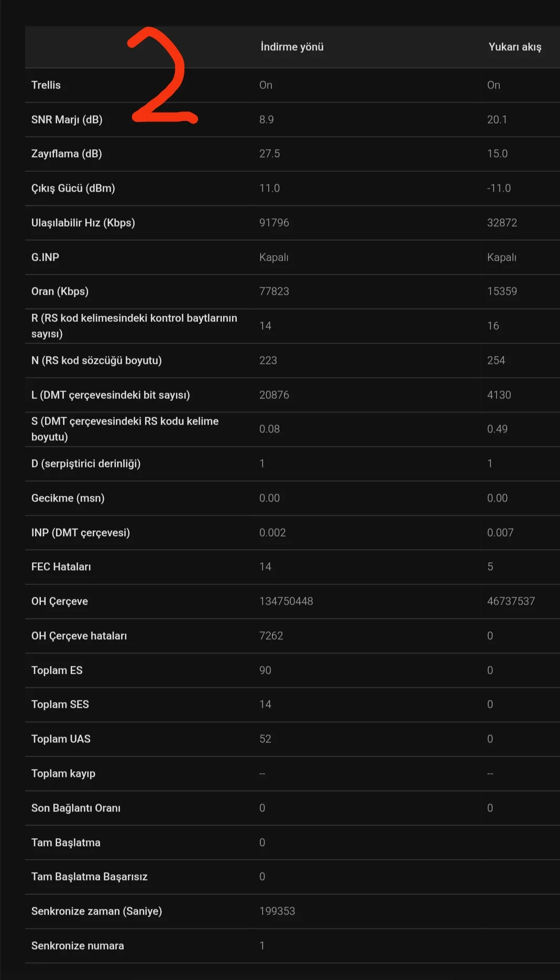Select the Trellis row label
560x980 pixels.
click(x=46, y=85)
